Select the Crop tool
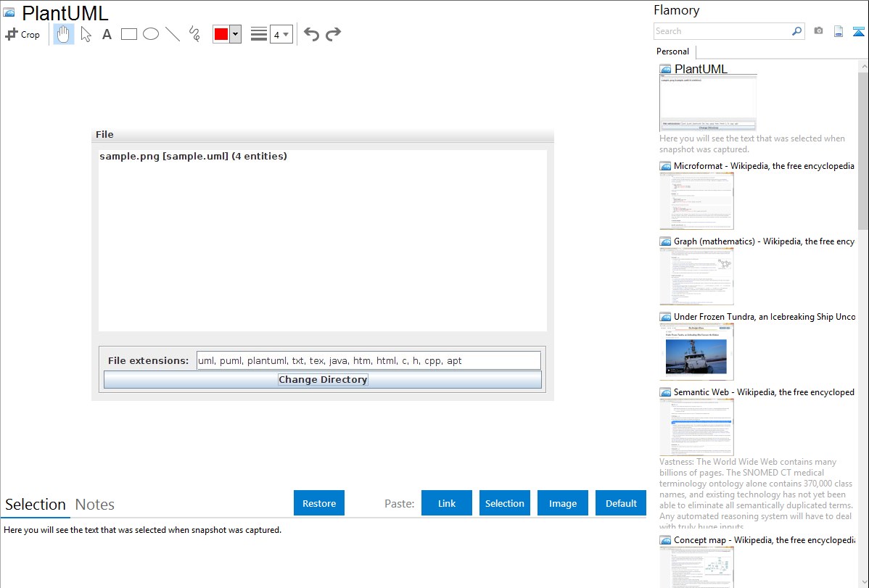869x588 pixels. (22, 34)
